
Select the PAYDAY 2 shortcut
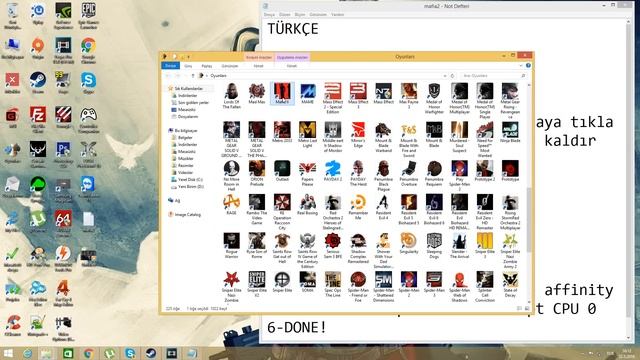point(333,171)
